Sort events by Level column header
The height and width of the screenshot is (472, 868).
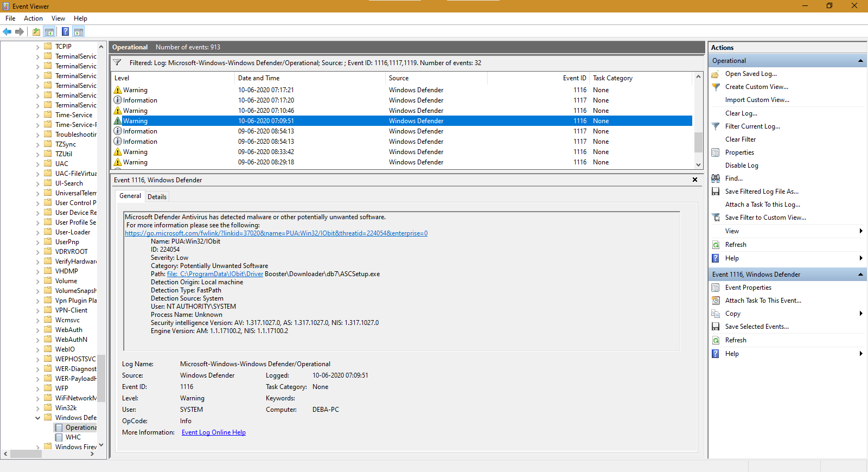(173, 78)
